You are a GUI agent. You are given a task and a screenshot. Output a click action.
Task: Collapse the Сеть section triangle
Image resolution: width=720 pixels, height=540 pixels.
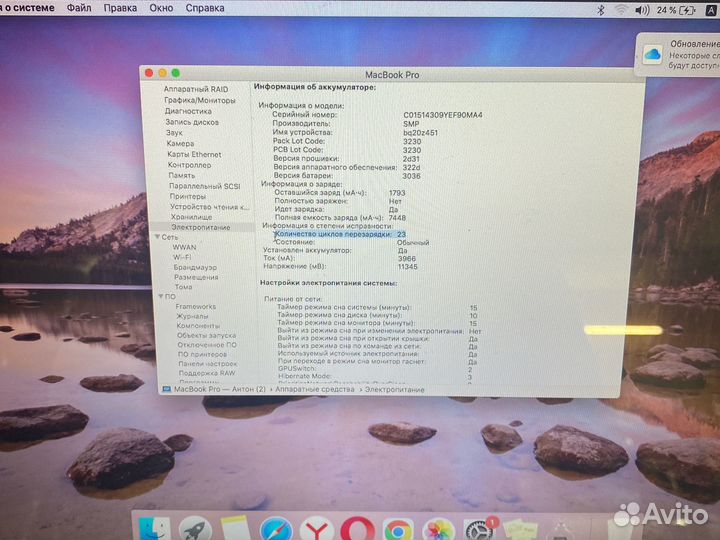158,237
